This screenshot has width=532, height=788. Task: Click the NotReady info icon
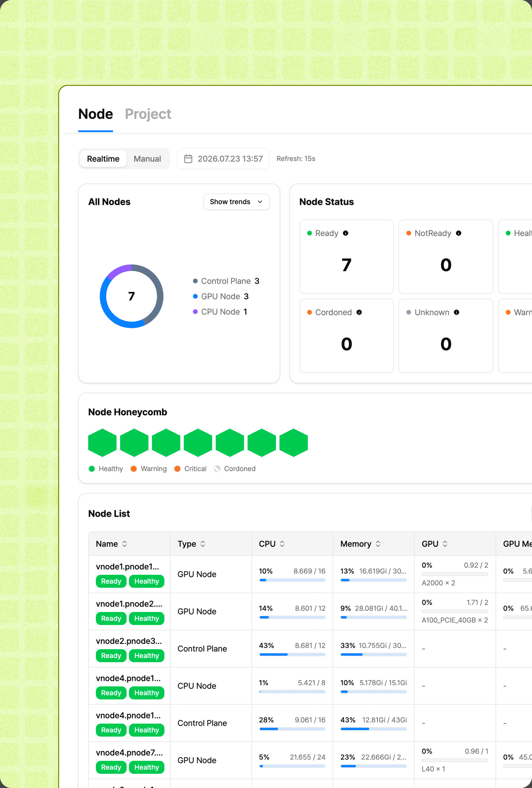pyautogui.click(x=458, y=233)
